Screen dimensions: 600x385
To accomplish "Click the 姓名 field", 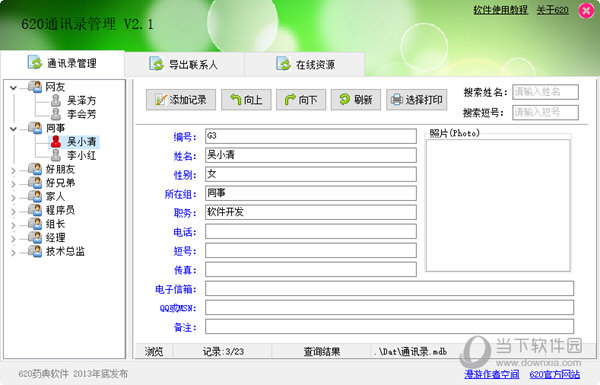I will pos(311,155).
